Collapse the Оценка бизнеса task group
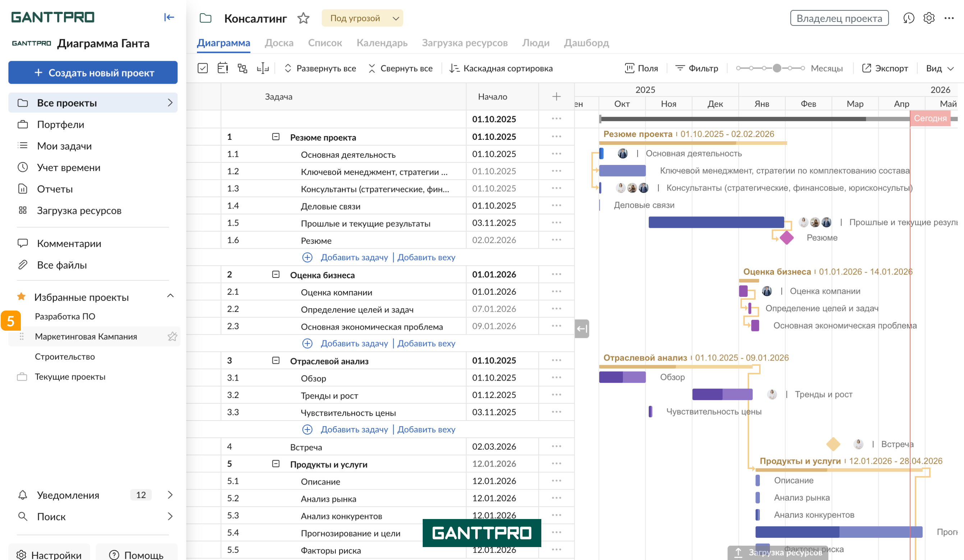The image size is (964, 560). (x=276, y=275)
